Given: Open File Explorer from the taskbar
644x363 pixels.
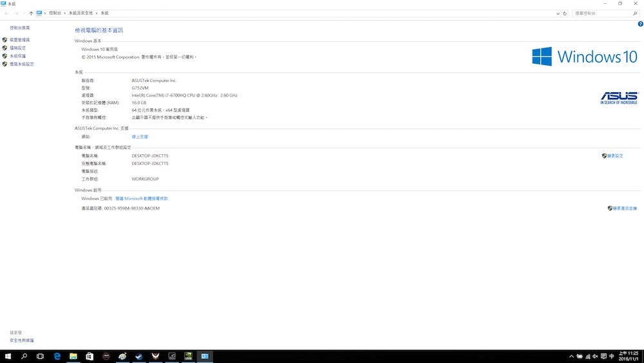Looking at the screenshot, I should coord(73,357).
